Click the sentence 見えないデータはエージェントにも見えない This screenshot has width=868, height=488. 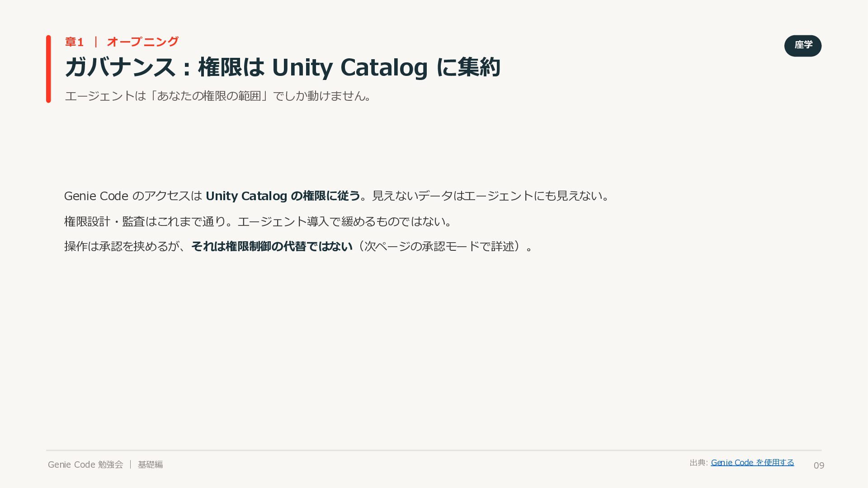point(491,196)
